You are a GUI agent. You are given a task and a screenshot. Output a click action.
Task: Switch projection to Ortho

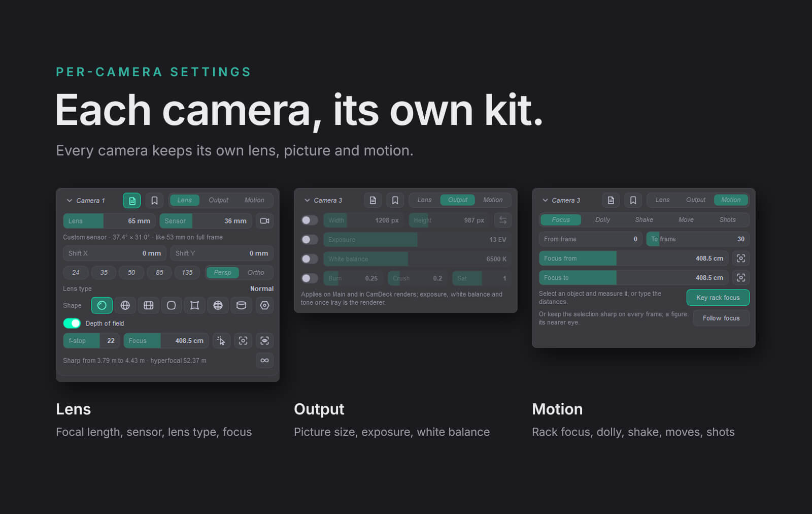click(x=256, y=273)
